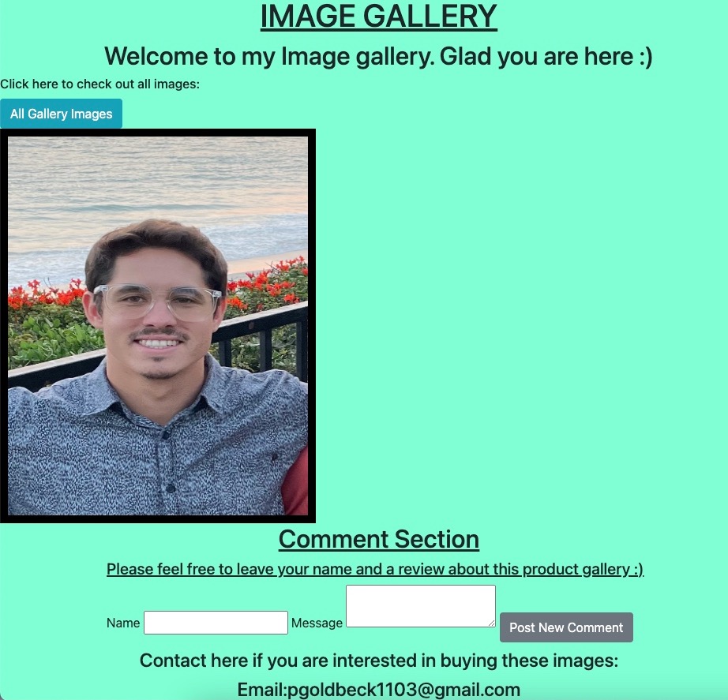Select the framed gallery photo
The height and width of the screenshot is (700, 728).
[x=158, y=326]
